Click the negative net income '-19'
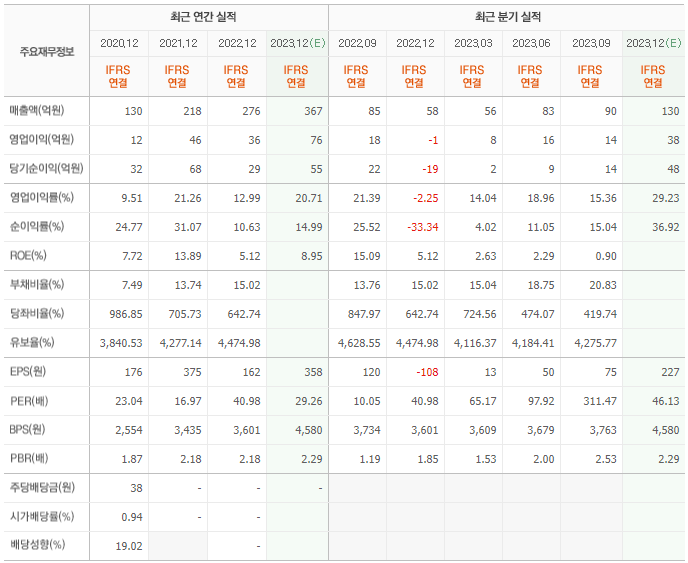This screenshot has width=688, height=563. pyautogui.click(x=430, y=169)
